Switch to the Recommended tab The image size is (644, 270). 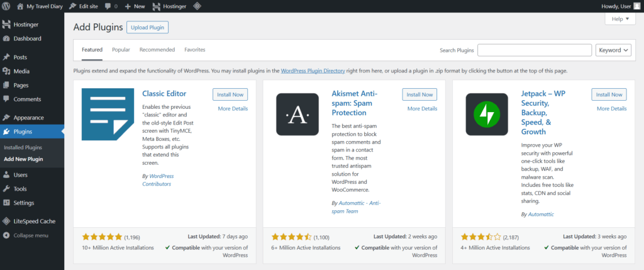[157, 50]
